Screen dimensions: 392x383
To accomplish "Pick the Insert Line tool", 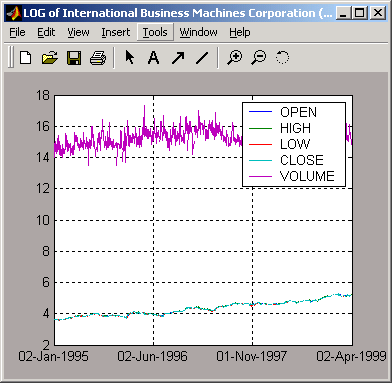I will point(202,58).
